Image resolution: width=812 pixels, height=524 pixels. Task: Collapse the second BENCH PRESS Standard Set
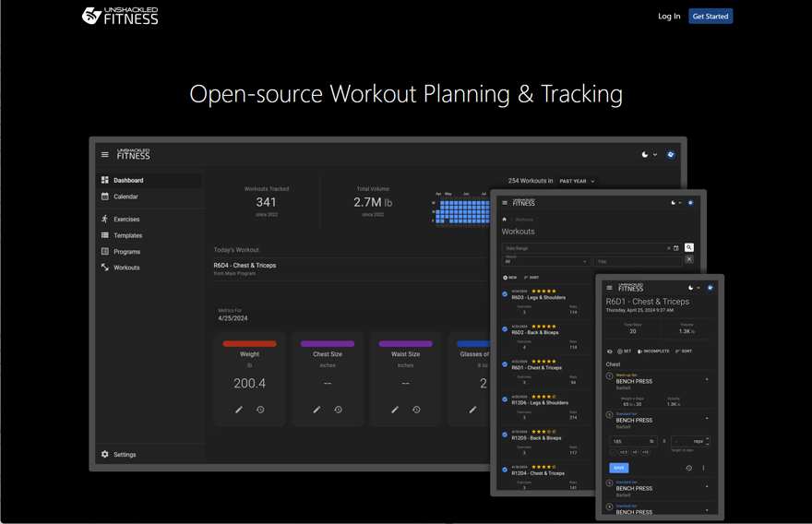(707, 418)
